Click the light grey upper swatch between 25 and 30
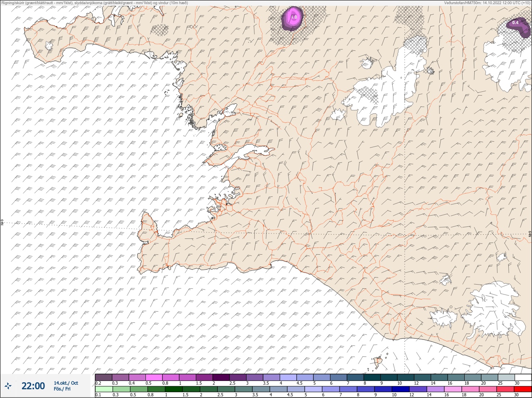Viewport: 532px width, 398px height. point(506,377)
